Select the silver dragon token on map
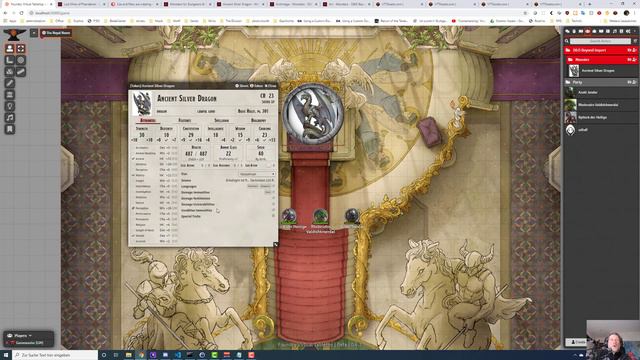 313,114
